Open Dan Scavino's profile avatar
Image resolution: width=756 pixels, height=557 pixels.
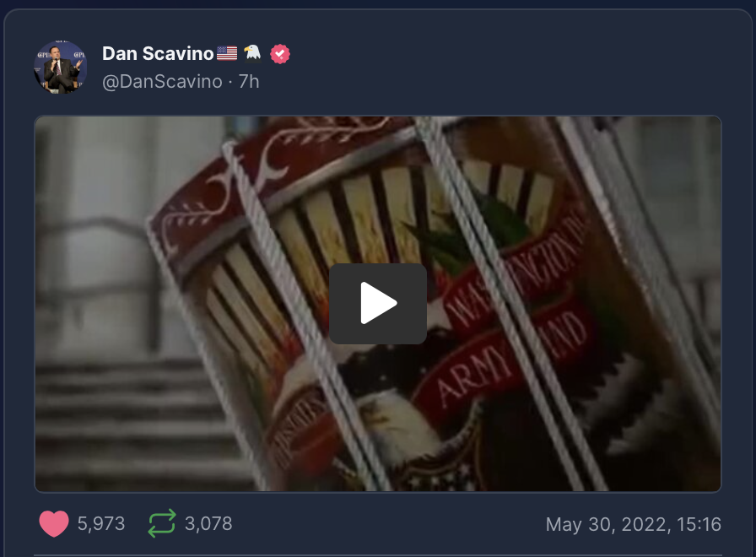click(60, 67)
